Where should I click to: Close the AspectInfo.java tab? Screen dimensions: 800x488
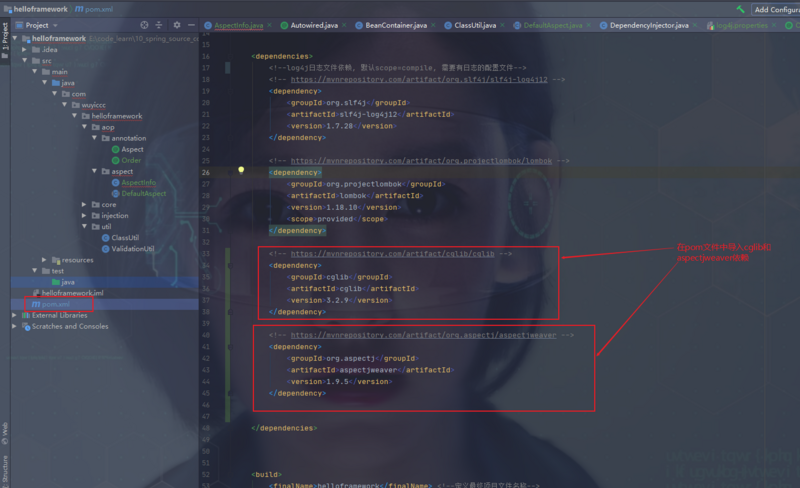(269, 25)
